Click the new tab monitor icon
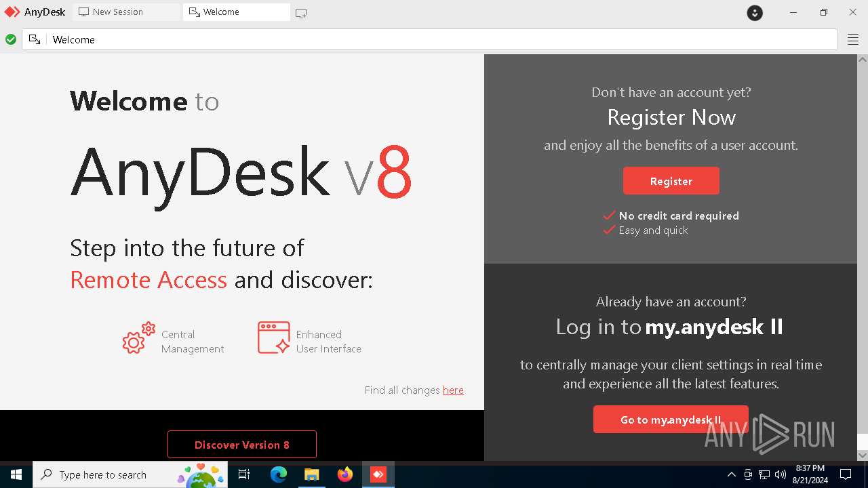The width and height of the screenshot is (868, 488). click(301, 13)
